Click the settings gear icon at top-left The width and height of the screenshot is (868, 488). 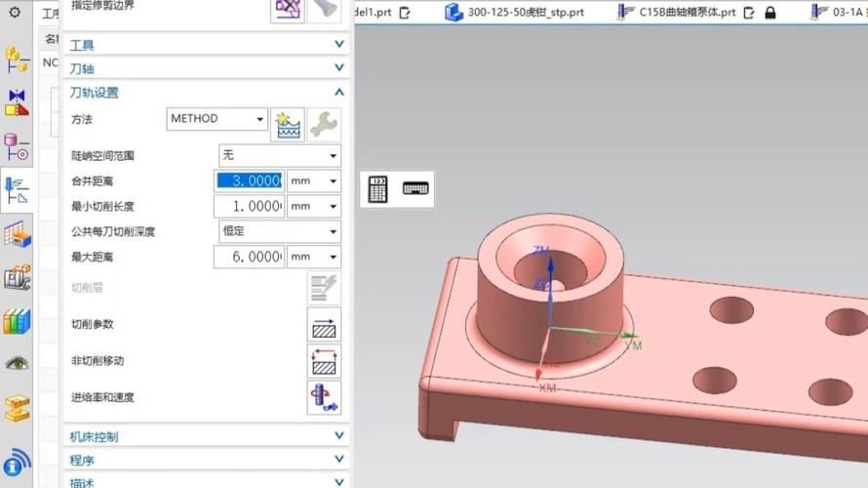click(15, 13)
